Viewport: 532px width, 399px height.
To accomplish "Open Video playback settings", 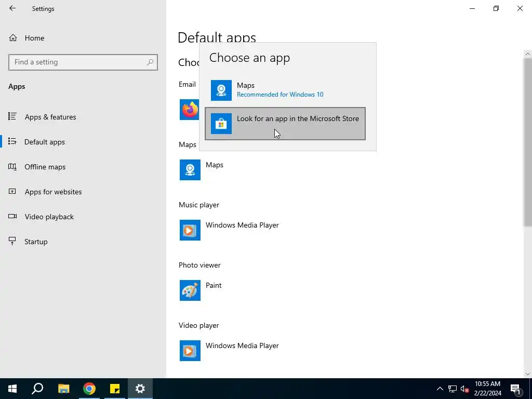I will click(x=83, y=217).
